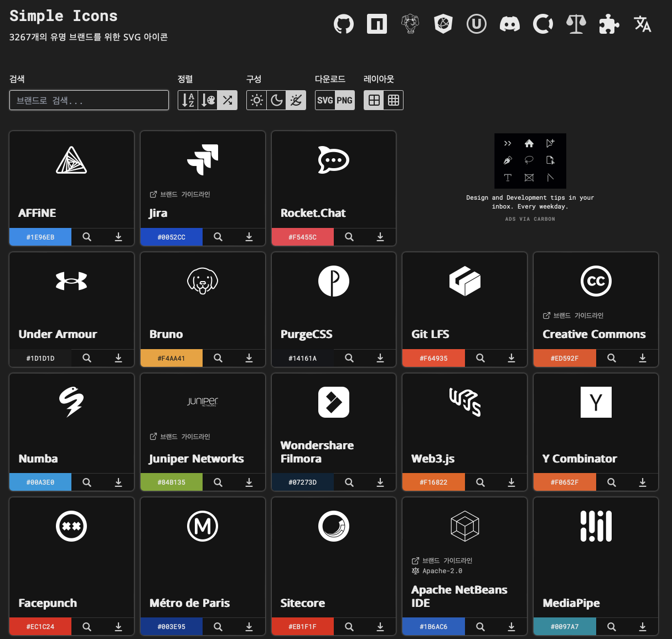
Task: Open Juniper Networks brand guidelines link
Action: pyautogui.click(x=180, y=437)
